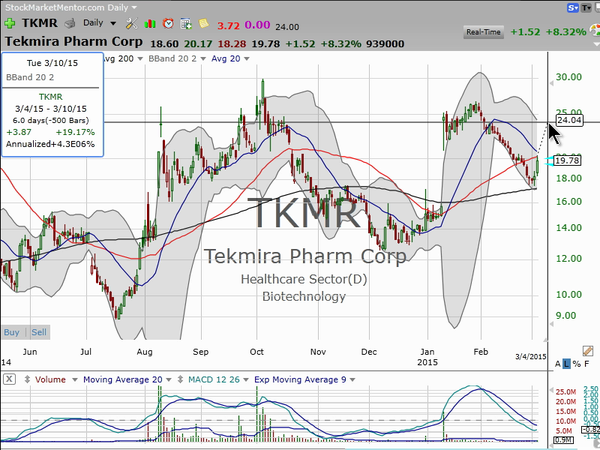Close the indicator panel with the X box

[x=10, y=379]
